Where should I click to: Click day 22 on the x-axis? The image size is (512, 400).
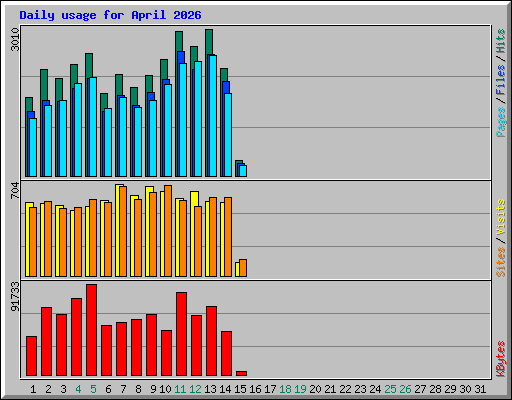pos(345,389)
